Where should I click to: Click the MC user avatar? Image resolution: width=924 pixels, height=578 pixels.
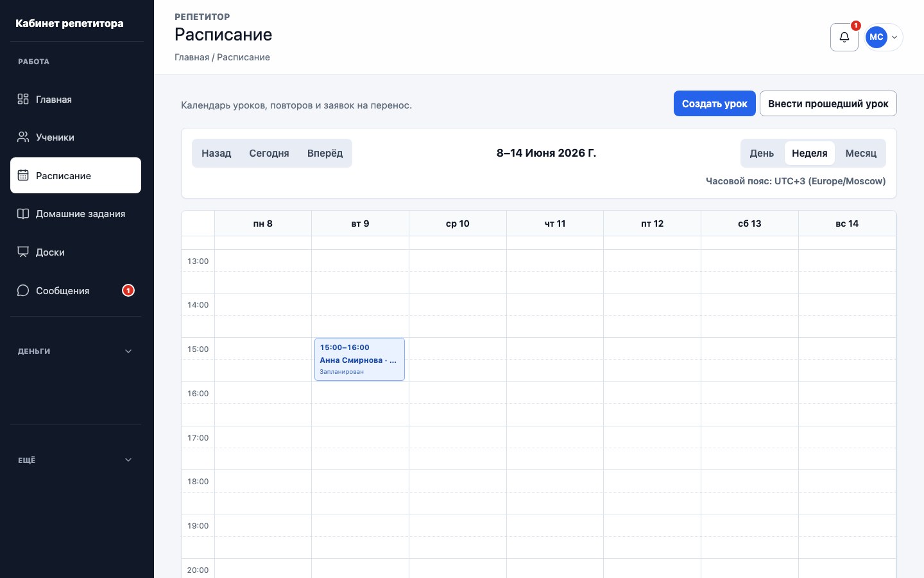876,37
